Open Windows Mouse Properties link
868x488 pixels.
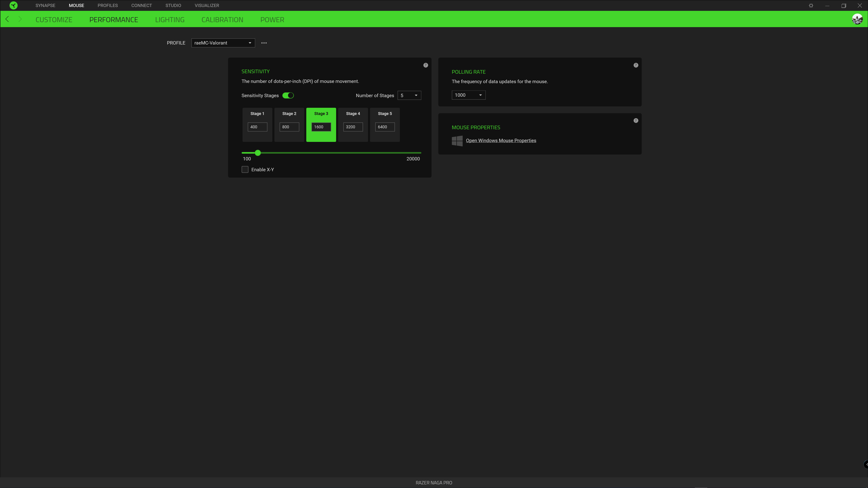(x=501, y=141)
